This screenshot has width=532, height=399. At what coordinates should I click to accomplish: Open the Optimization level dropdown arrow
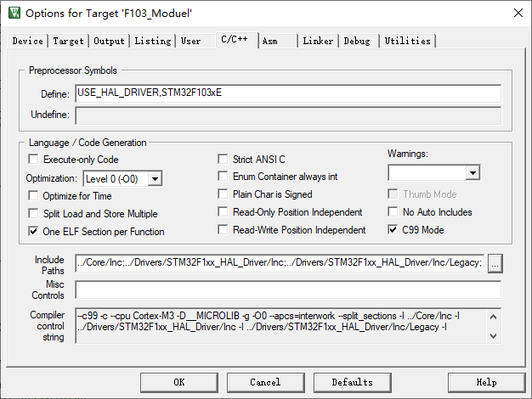tap(155, 178)
